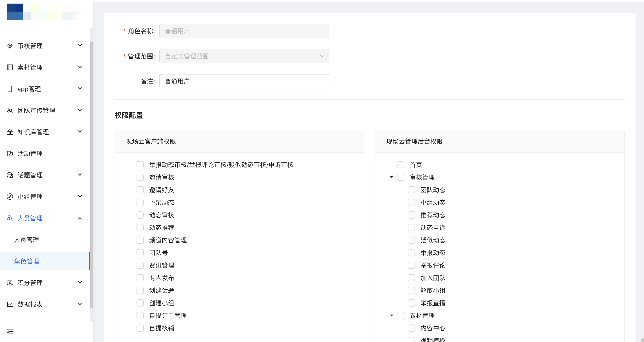The height and width of the screenshot is (342, 644).
Task: Expand the 团队宣传管理 menu chevron
Action: click(x=80, y=110)
